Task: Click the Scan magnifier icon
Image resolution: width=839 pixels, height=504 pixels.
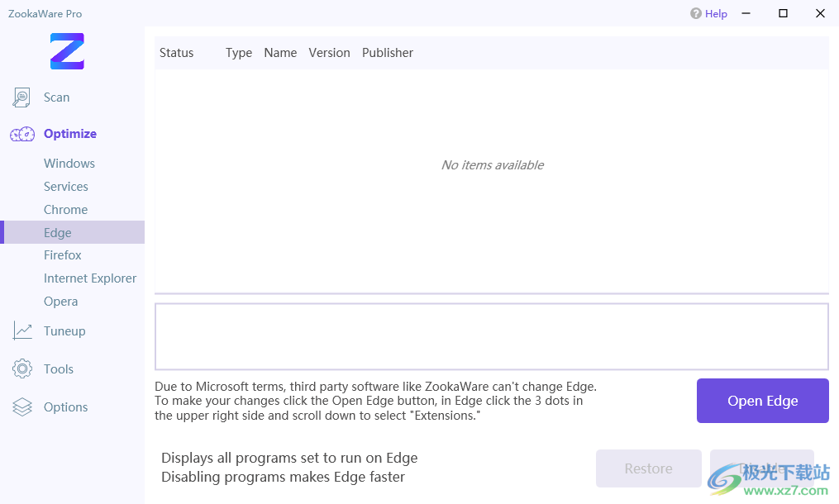Action: tap(21, 97)
